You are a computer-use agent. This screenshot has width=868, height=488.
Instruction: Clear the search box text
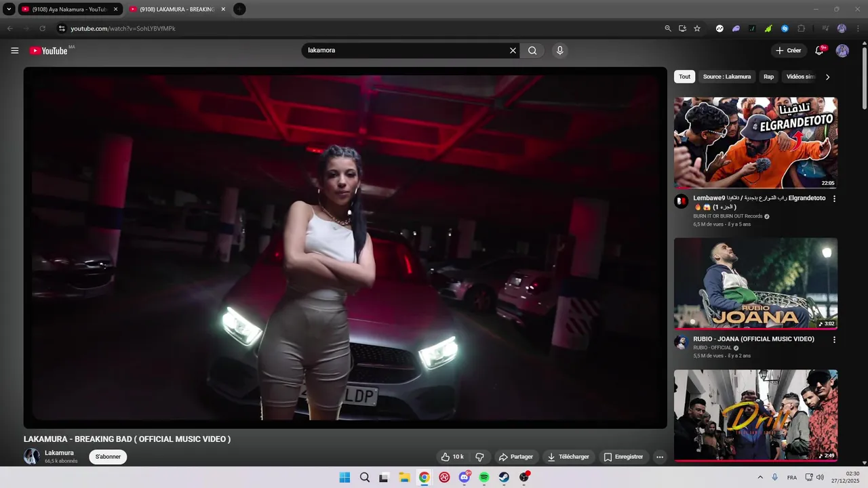tap(513, 50)
